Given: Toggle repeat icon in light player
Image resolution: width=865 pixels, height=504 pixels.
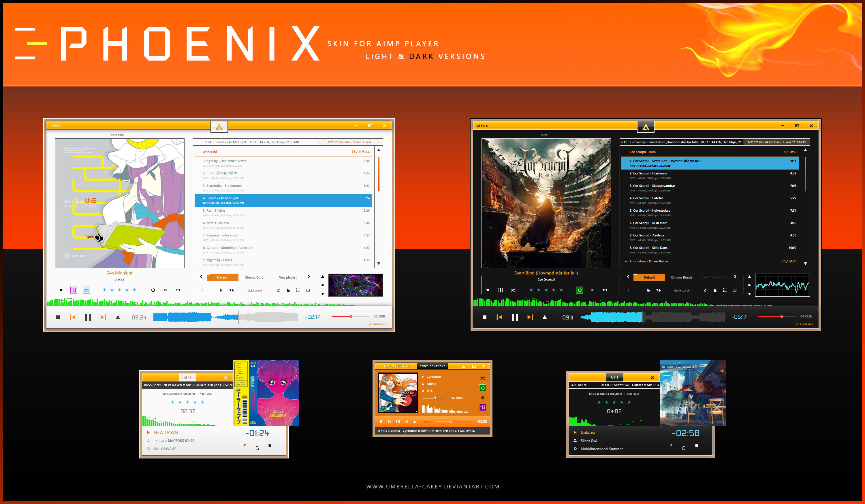Looking at the screenshot, I should (153, 290).
